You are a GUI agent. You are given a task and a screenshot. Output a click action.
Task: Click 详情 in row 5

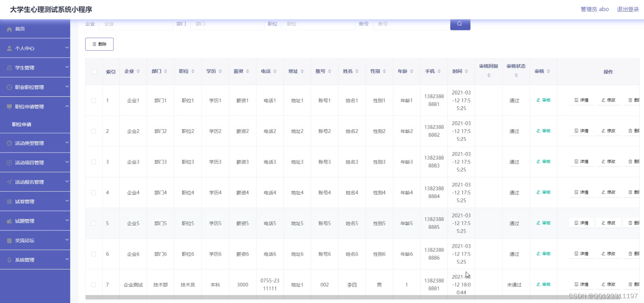coord(582,223)
